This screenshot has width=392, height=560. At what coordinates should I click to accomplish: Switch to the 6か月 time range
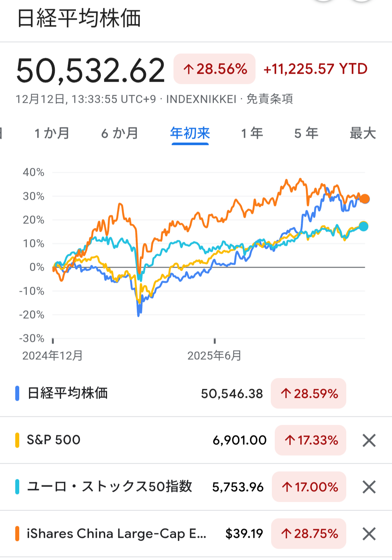tap(120, 133)
